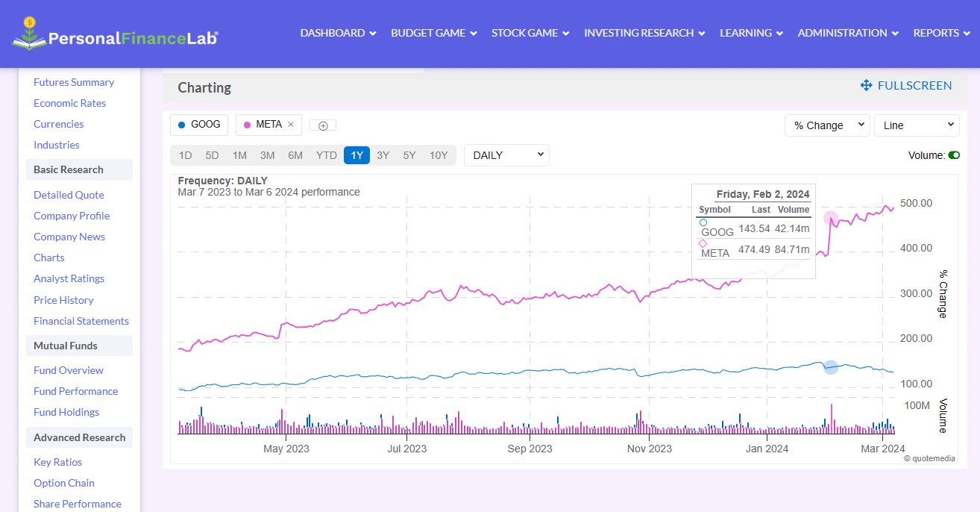980x512 pixels.
Task: Click the PersonalFinanceLab logo
Action: 116,34
